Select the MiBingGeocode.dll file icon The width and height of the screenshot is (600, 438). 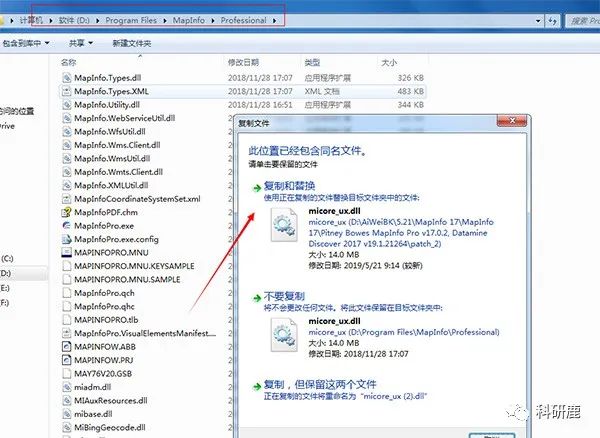point(65,428)
